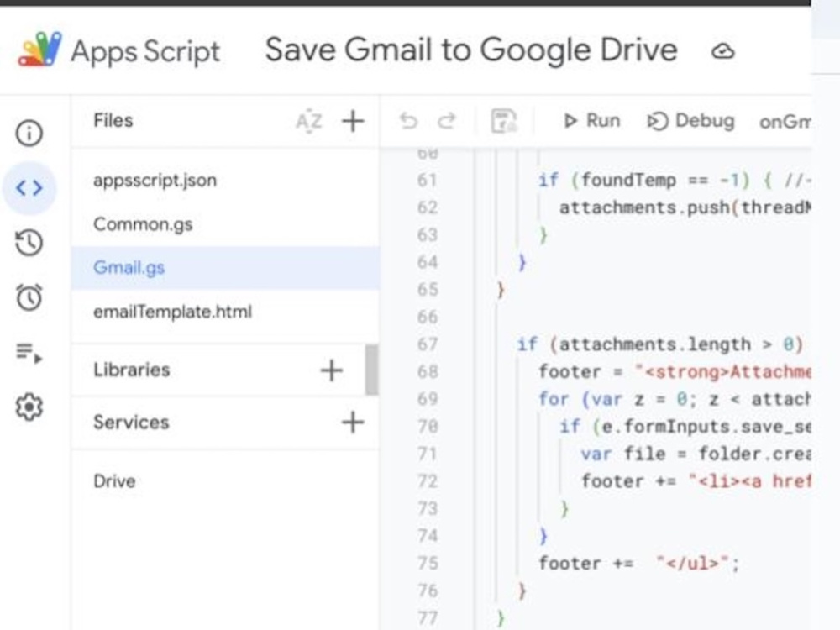840x630 pixels.
Task: Sort files alphabetically with AZ icon
Action: click(x=309, y=121)
